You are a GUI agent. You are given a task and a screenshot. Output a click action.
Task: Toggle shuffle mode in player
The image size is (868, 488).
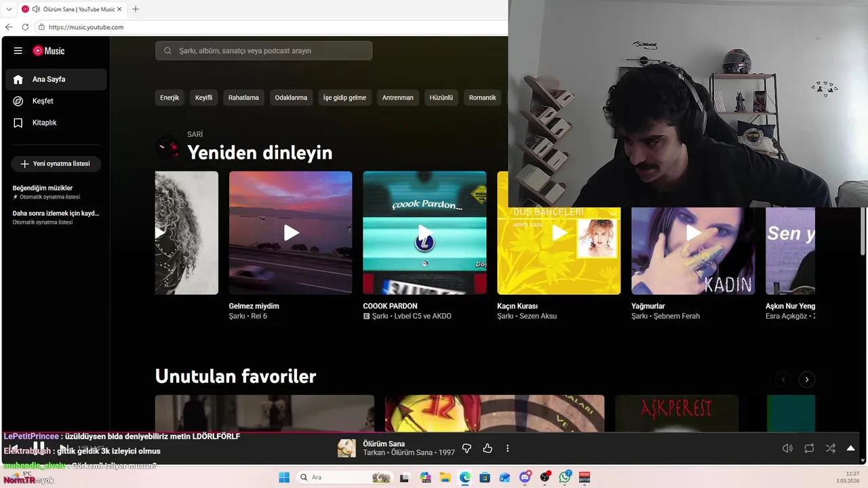pos(831,449)
